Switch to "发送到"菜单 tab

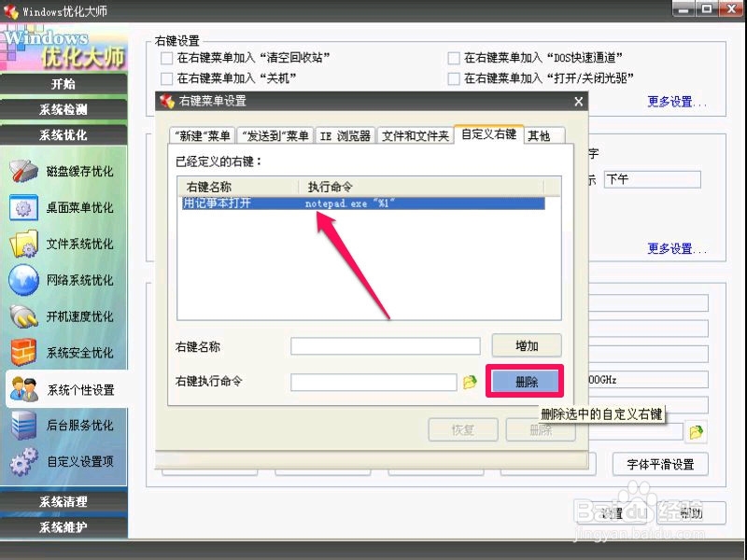tap(275, 135)
